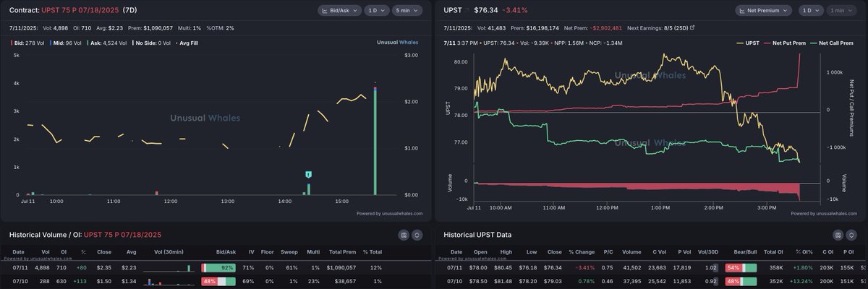
Task: Click the 41,502 Volume cell
Action: 632,268
